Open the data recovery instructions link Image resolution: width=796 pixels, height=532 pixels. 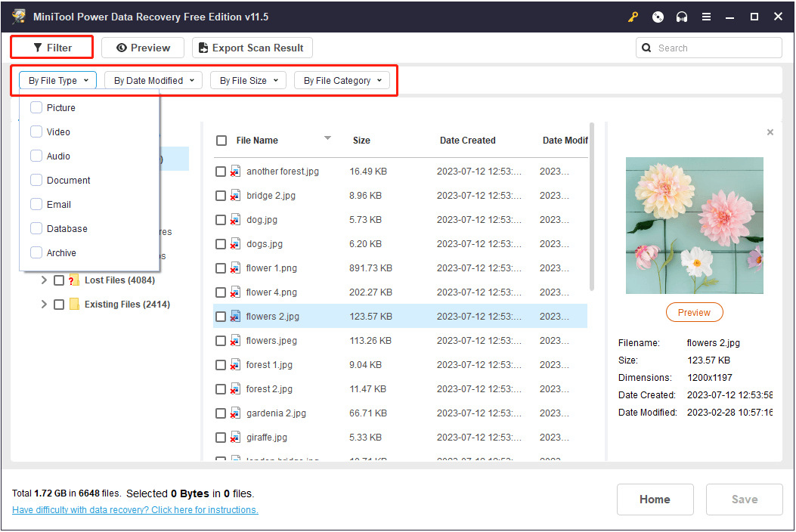coord(135,510)
